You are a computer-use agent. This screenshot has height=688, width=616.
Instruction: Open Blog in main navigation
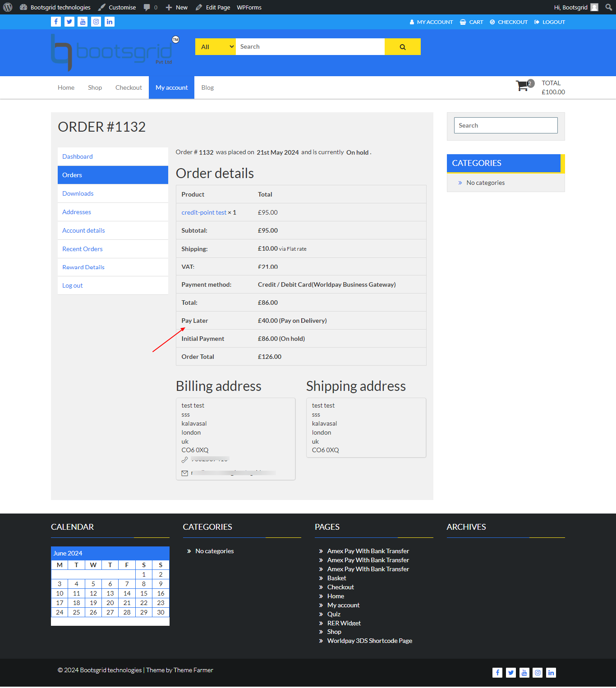(x=207, y=87)
